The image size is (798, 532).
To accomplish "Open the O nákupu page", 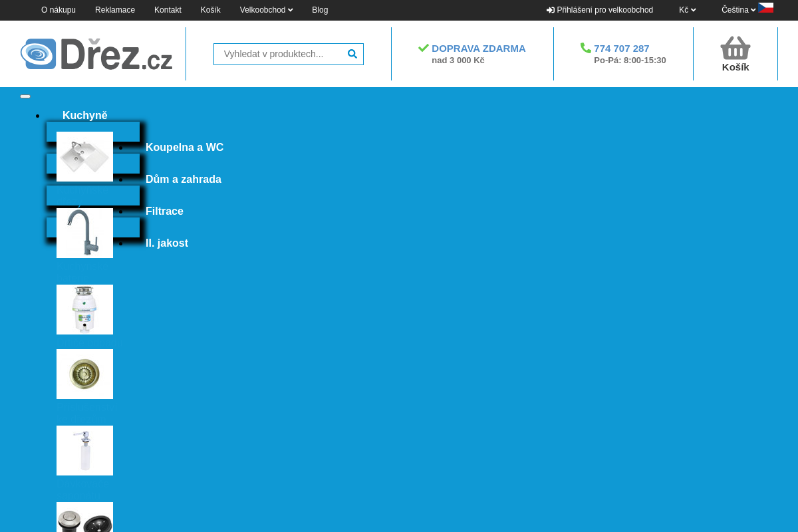I will pyautogui.click(x=59, y=10).
